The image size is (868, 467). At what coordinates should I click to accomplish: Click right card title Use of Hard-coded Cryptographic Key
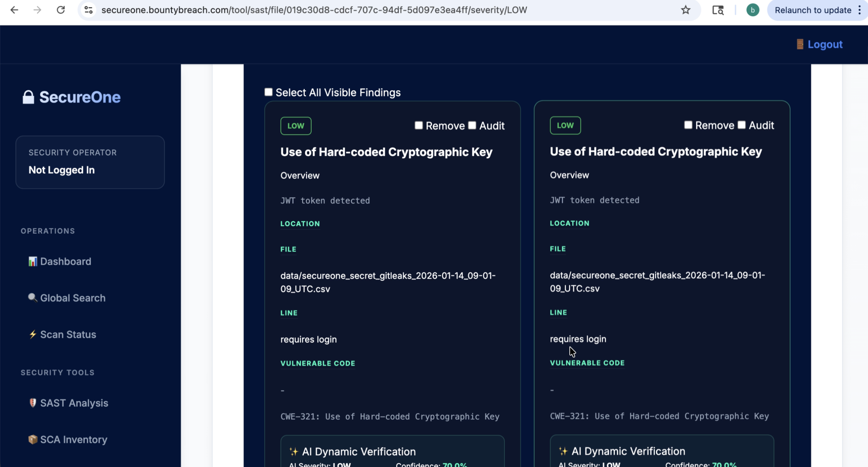point(656,151)
